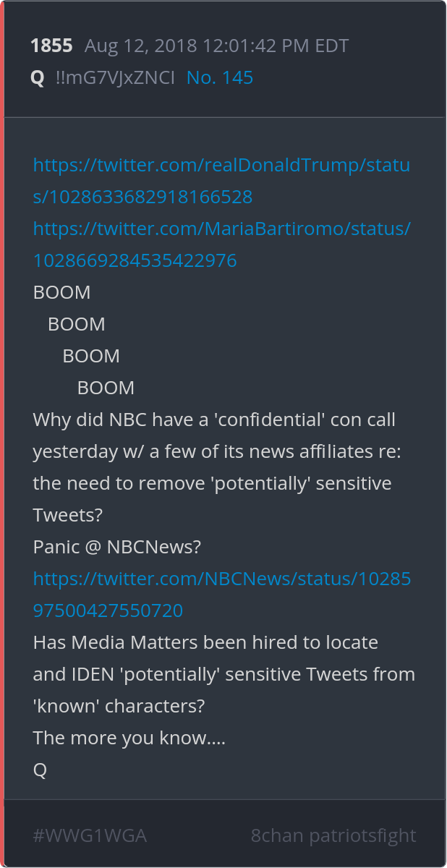The width and height of the screenshot is (447, 868).
Task: Click the red accent bar on left edge
Action: point(2,434)
